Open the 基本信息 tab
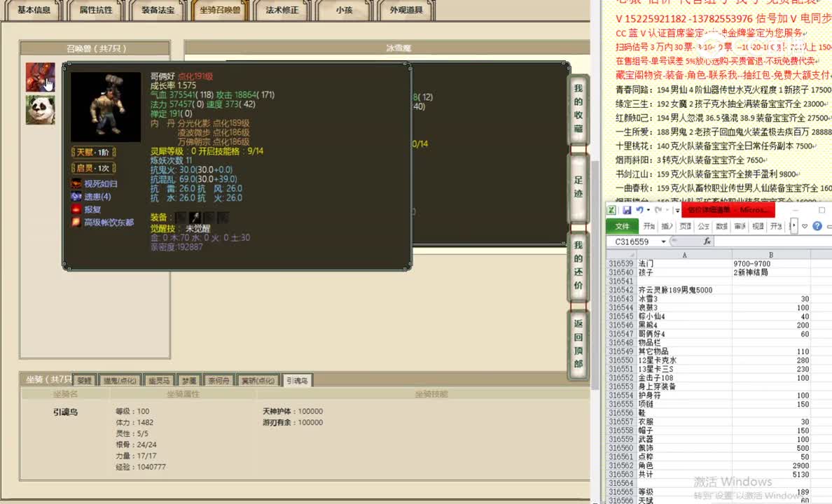This screenshot has width=832, height=504. [x=34, y=10]
